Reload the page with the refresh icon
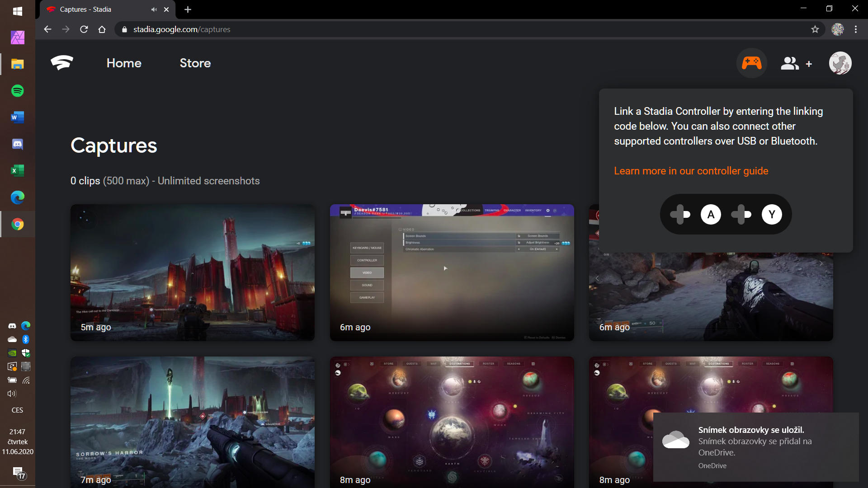This screenshot has width=868, height=488. [x=84, y=29]
